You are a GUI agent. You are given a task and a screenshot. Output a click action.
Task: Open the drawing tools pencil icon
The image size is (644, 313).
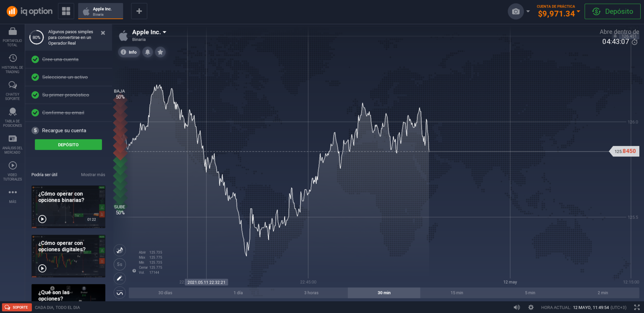pos(120,278)
